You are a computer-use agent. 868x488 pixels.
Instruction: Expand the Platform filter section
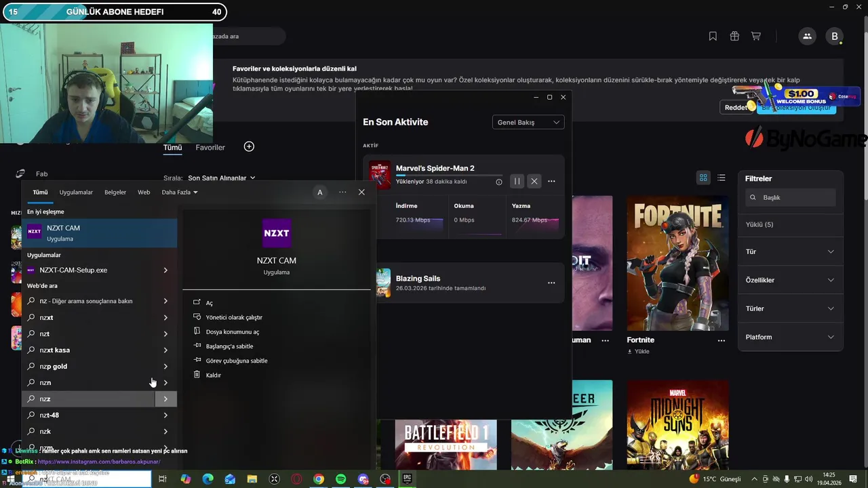tap(791, 337)
